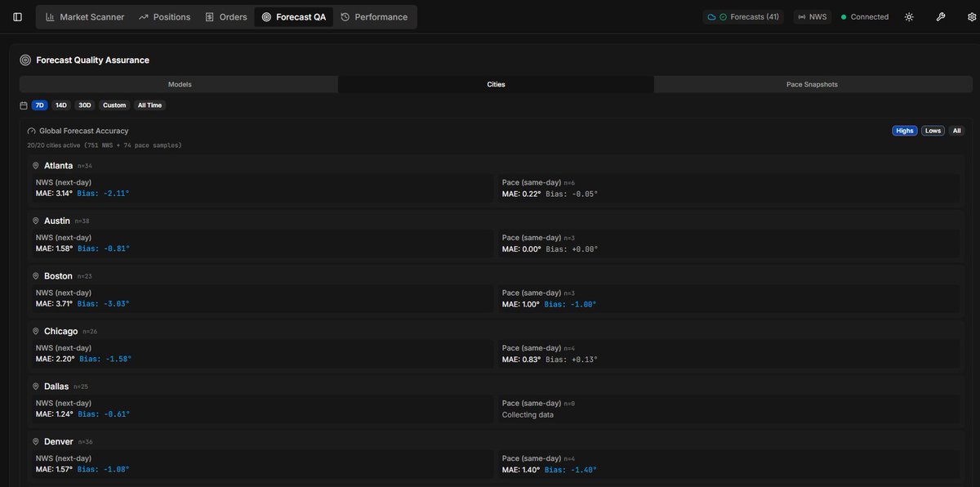Switch to light/dark theme via sun icon
The width and height of the screenshot is (980, 487).
pyautogui.click(x=909, y=17)
